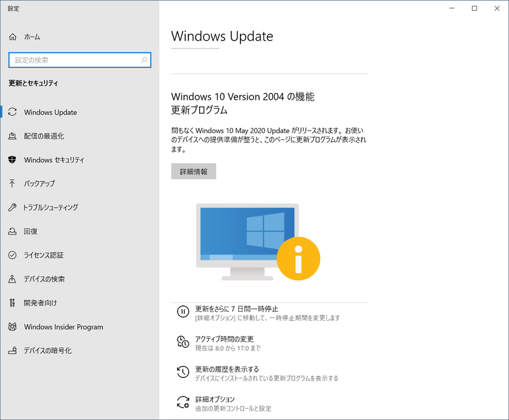Screen dimensions: 509x420
Task: Click the device encryption (デバイスの暗号化) lock icon
Action: pos(12,351)
